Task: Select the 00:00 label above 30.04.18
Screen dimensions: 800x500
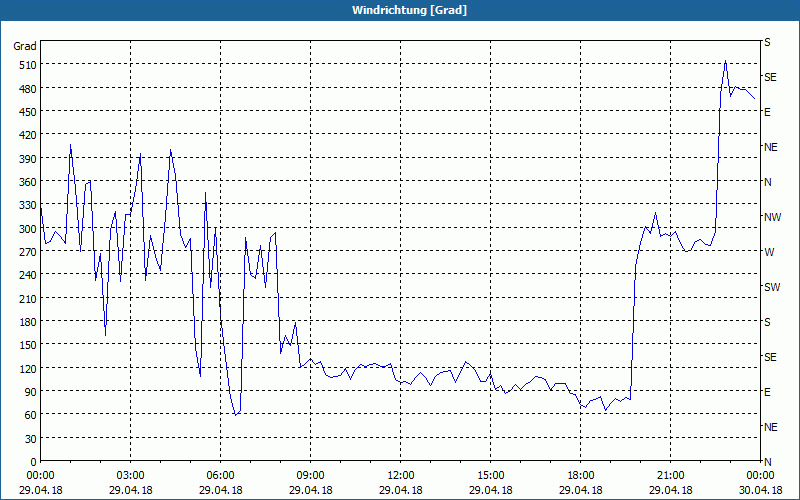Action: 760,476
